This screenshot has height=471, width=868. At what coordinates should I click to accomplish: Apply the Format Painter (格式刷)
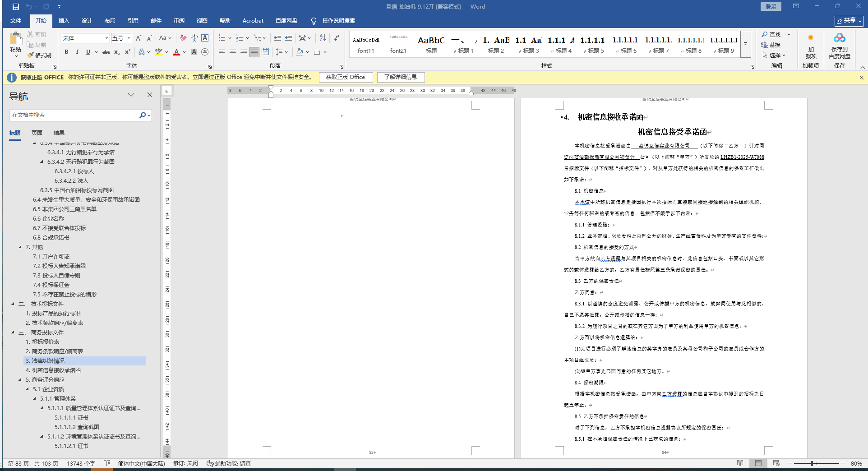pos(39,55)
